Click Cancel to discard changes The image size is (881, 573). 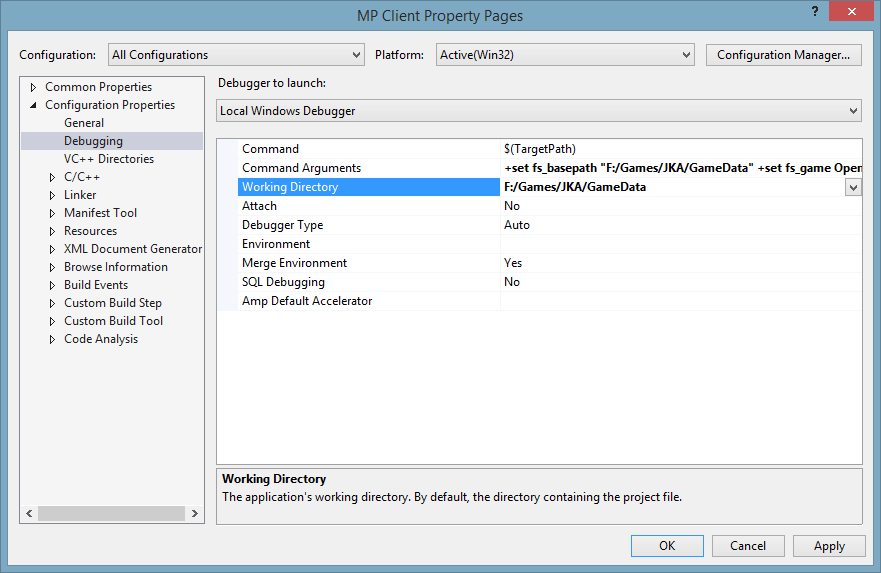point(748,546)
